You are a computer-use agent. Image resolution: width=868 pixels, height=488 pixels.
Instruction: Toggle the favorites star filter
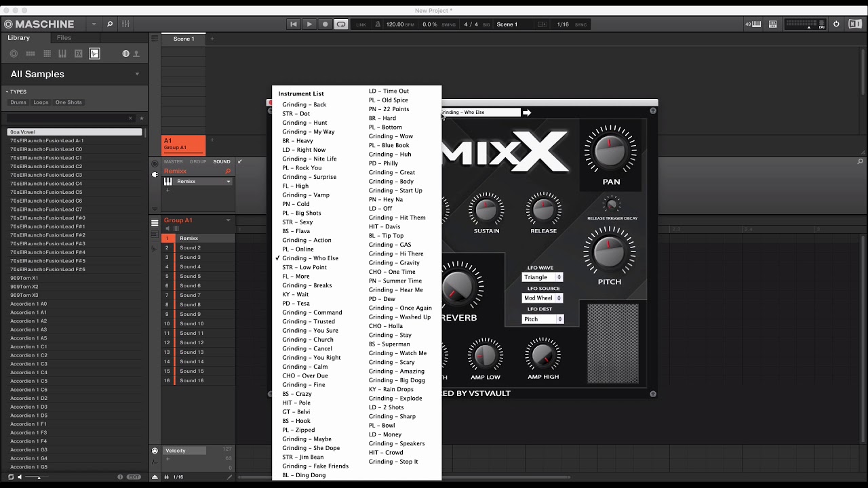(141, 118)
